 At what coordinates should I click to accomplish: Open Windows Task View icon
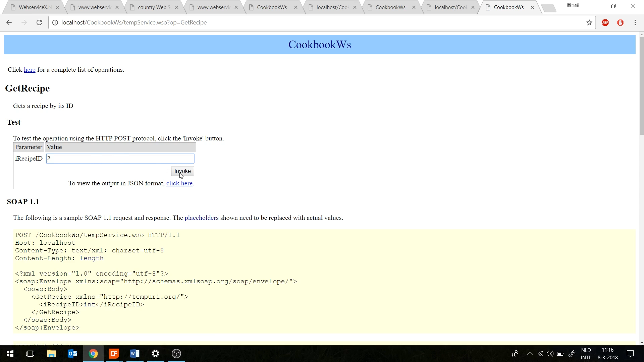click(x=30, y=354)
